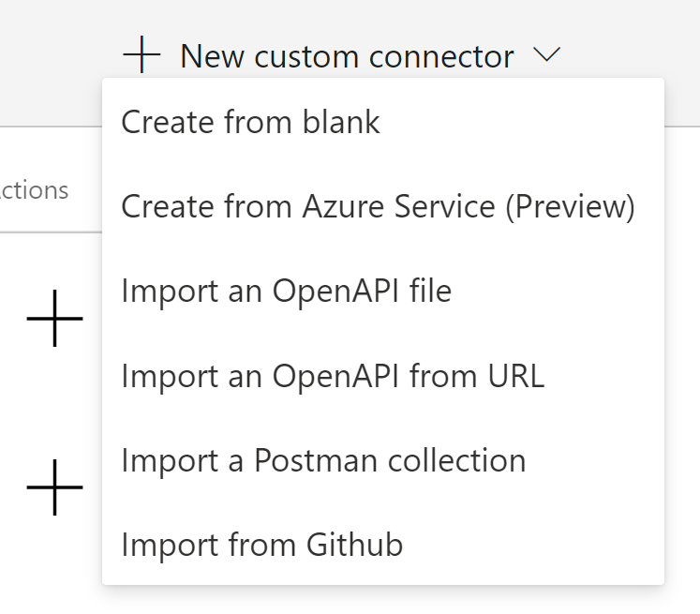Collapse the New custom connector chevron
700x614 pixels.
tap(546, 55)
